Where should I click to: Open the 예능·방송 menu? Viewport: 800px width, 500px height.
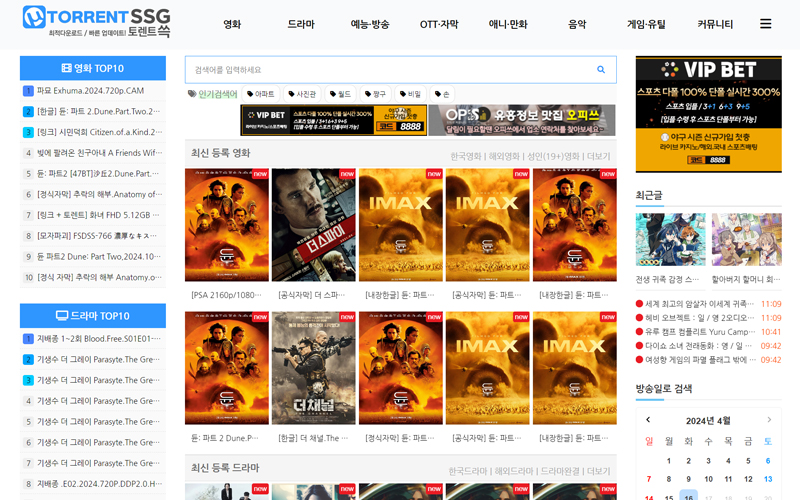pyautogui.click(x=369, y=24)
